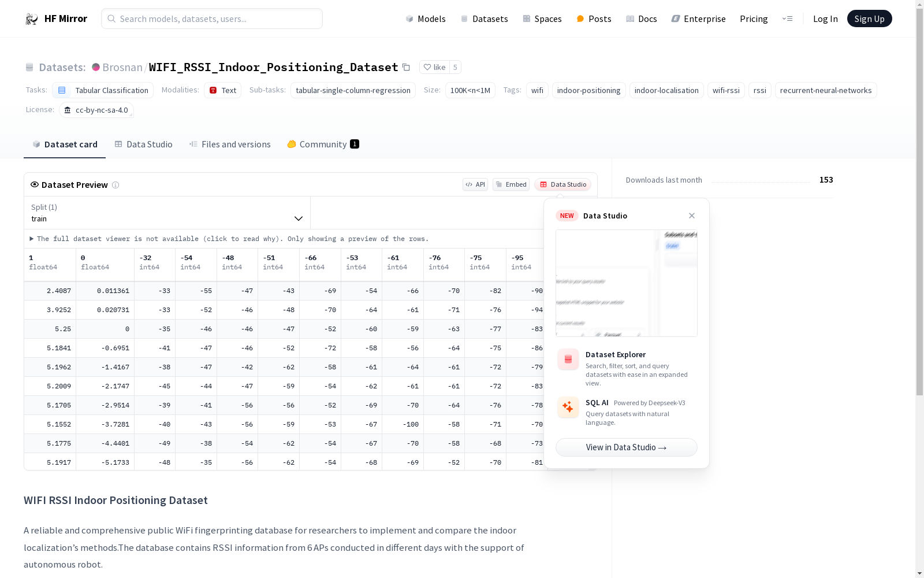Expand the full dataset viewer notice
924x578 pixels.
coord(32,239)
